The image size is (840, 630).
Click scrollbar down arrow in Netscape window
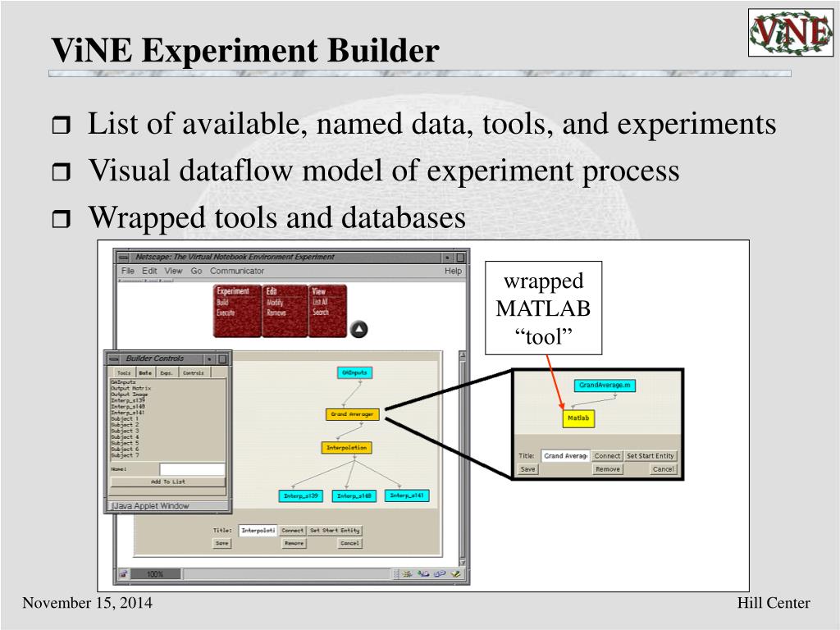pos(463,563)
